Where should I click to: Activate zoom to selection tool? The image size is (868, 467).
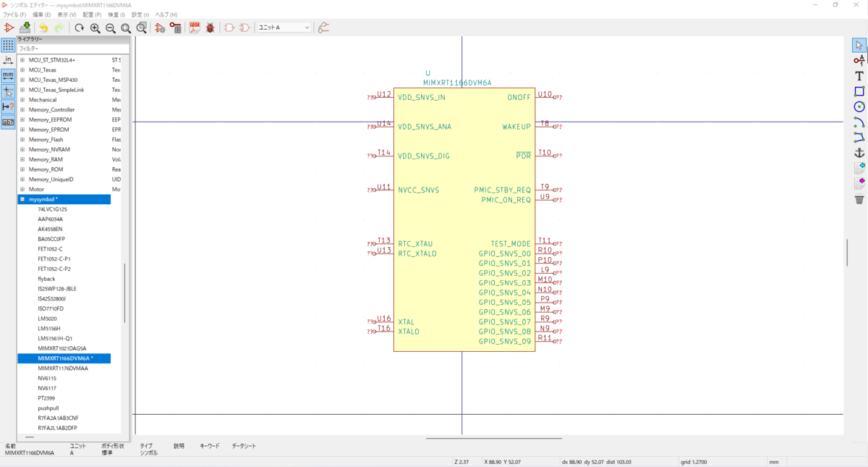tap(142, 28)
